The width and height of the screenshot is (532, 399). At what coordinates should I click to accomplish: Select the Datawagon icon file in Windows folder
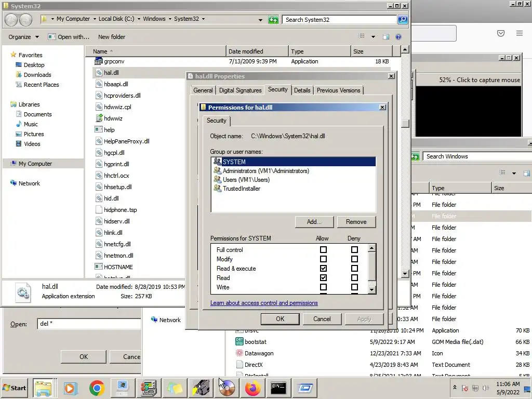[x=239, y=353]
